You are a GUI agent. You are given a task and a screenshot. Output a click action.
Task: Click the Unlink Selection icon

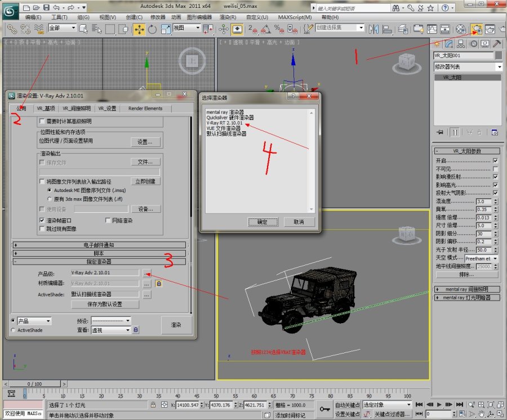point(25,29)
